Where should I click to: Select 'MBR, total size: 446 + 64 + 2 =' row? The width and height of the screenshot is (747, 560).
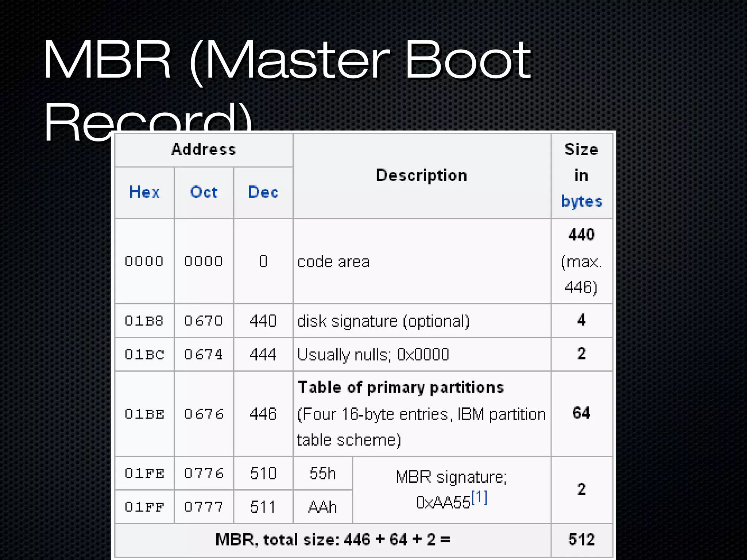(333, 540)
